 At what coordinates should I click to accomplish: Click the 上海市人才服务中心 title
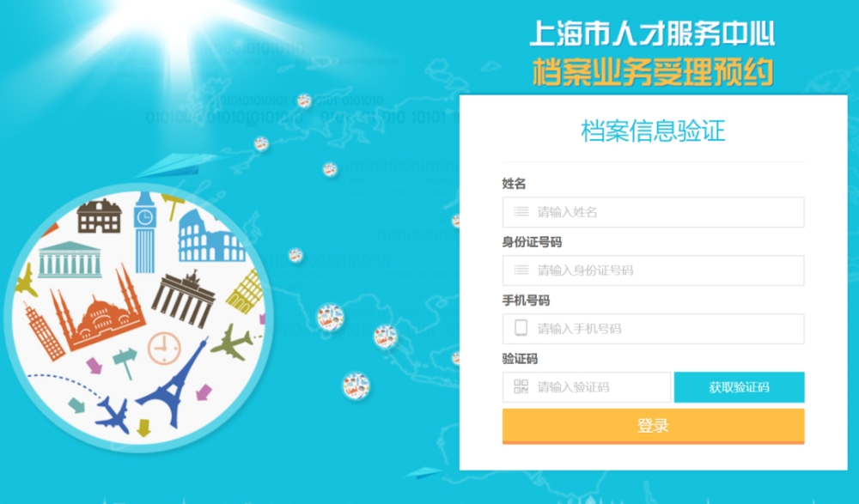(x=652, y=34)
